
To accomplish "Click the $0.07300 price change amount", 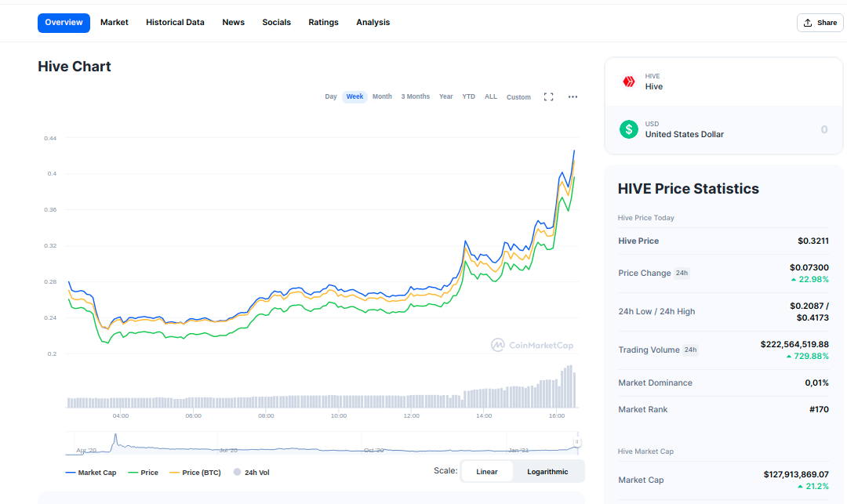I will tap(809, 267).
